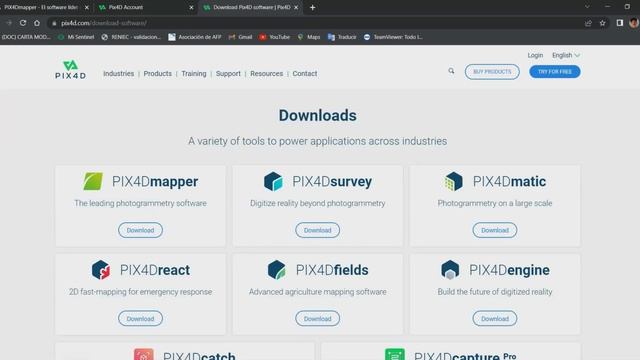The width and height of the screenshot is (640, 360).
Task: Open the TeamViewer bookmark
Action: point(393,37)
